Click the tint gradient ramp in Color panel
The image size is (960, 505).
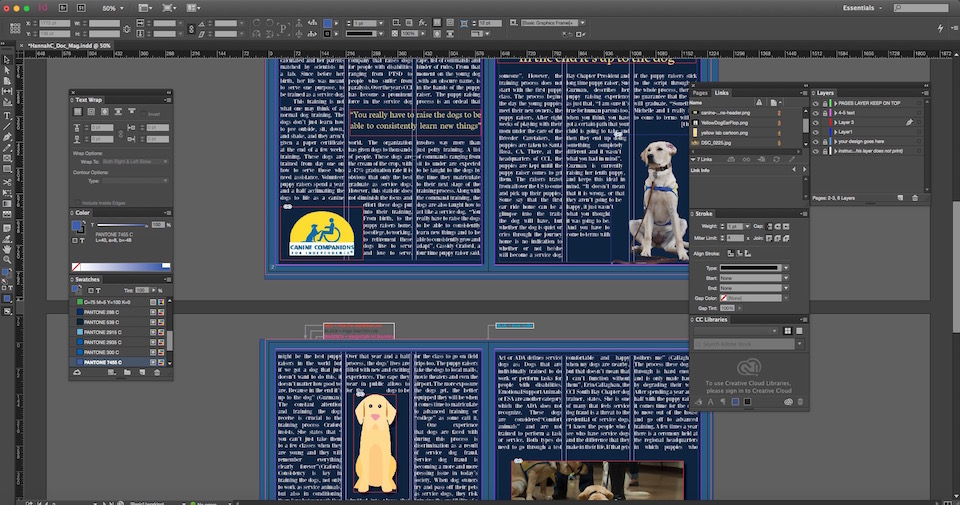pyautogui.click(x=121, y=266)
